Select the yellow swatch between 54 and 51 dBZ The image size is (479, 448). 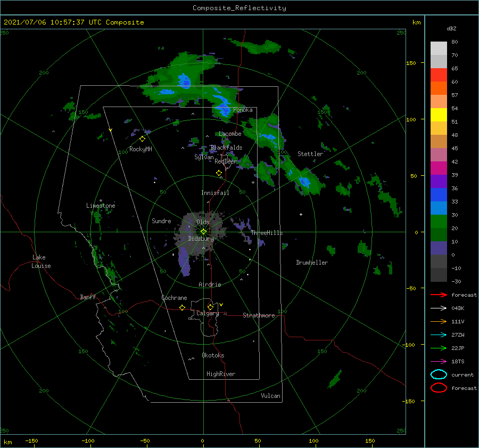click(439, 115)
